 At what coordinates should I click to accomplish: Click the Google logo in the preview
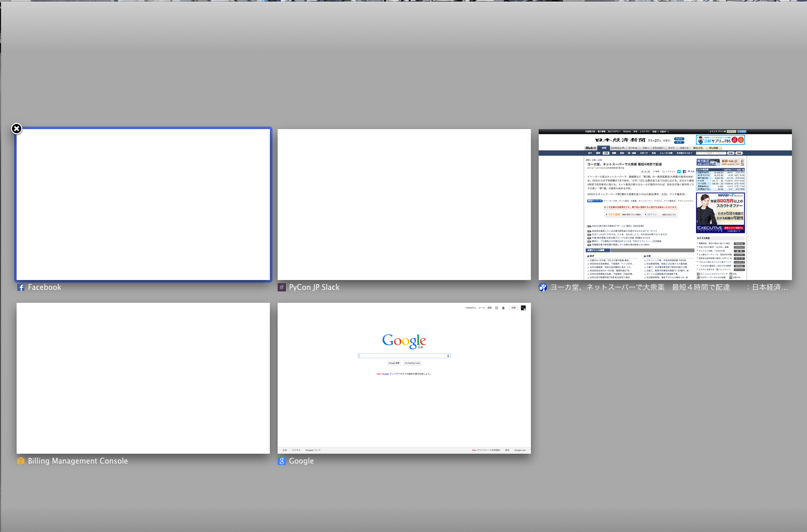point(404,341)
